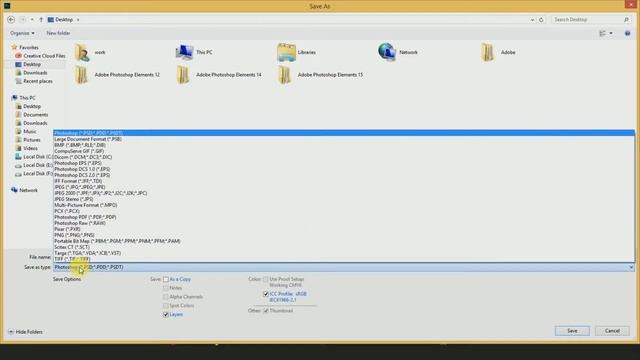Choose Large Document Format (*.PSB) type
The width and height of the screenshot is (640, 360).
344,139
